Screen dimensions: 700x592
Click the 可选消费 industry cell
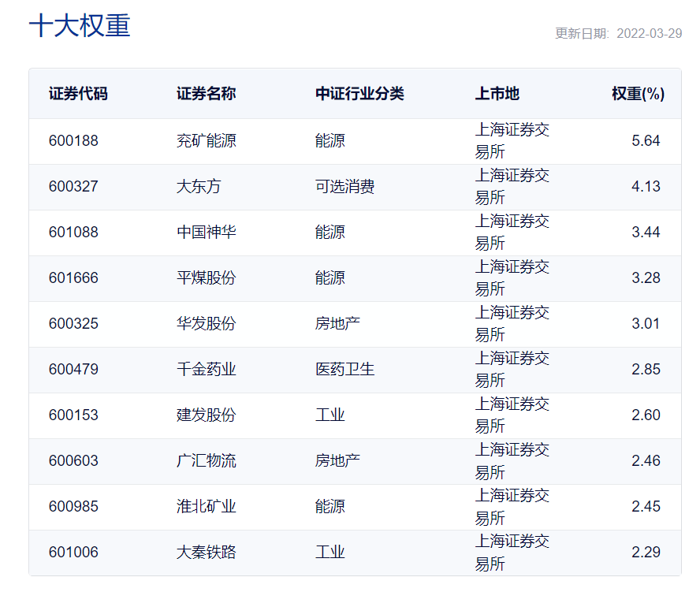tap(344, 187)
